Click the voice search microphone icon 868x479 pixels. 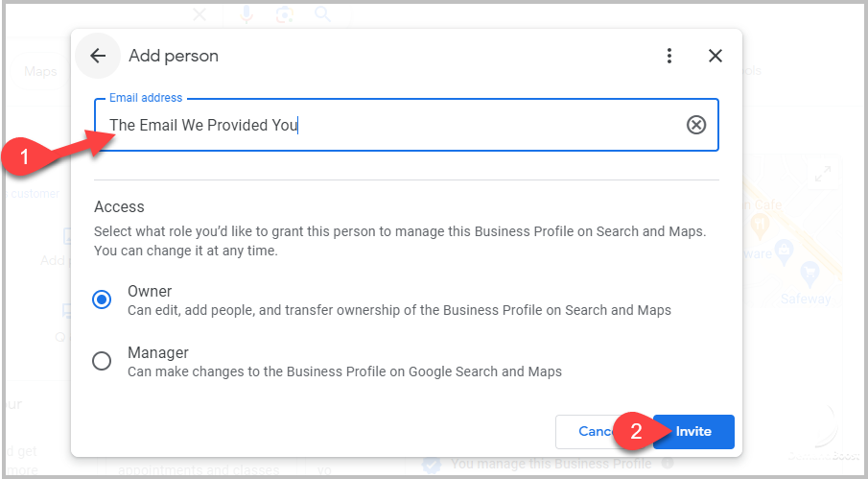(247, 13)
